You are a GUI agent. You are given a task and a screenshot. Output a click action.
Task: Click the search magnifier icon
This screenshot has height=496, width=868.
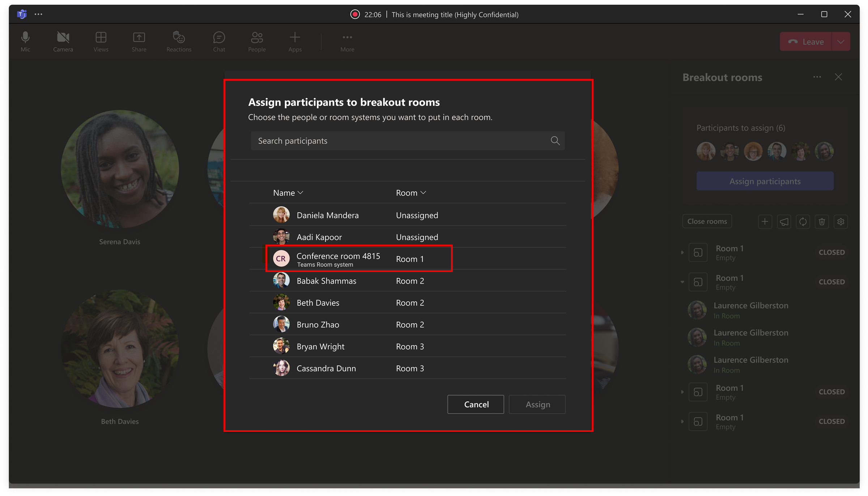click(x=555, y=141)
